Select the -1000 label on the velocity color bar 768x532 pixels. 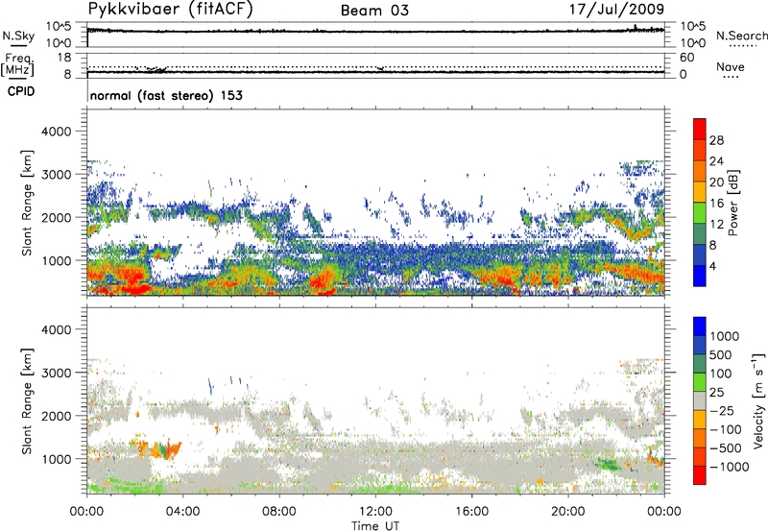tap(729, 467)
